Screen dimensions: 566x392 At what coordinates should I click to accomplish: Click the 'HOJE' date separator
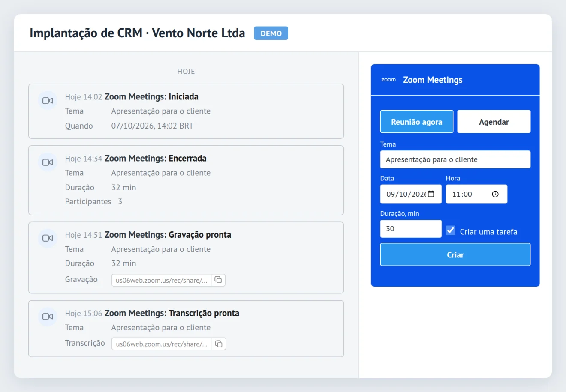[x=186, y=72]
